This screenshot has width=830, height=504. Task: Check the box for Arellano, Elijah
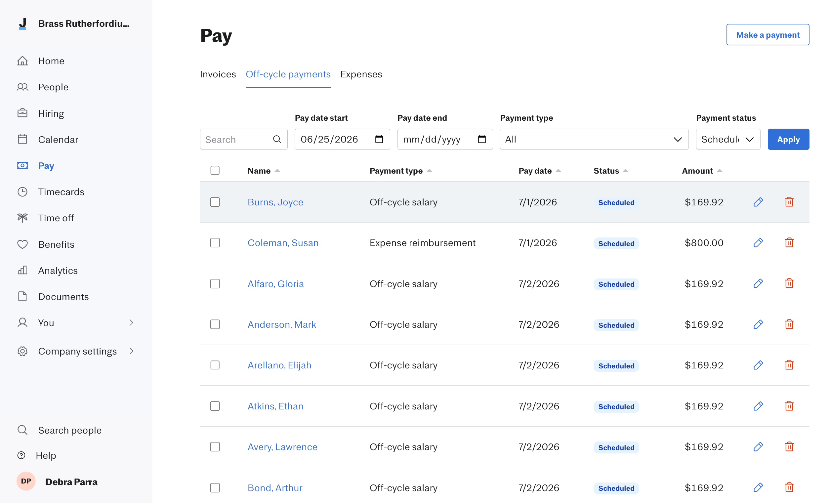tap(215, 366)
